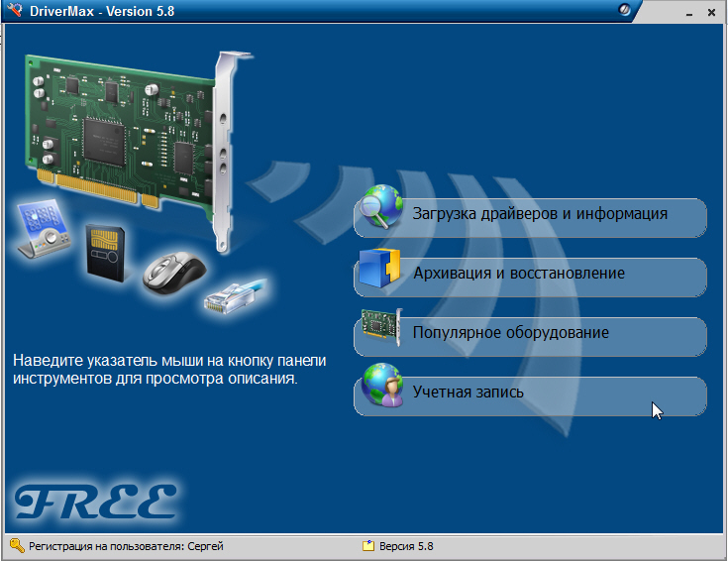Click the DriverMax - Version 5.8 title
This screenshot has height=561, width=728.
point(102,11)
